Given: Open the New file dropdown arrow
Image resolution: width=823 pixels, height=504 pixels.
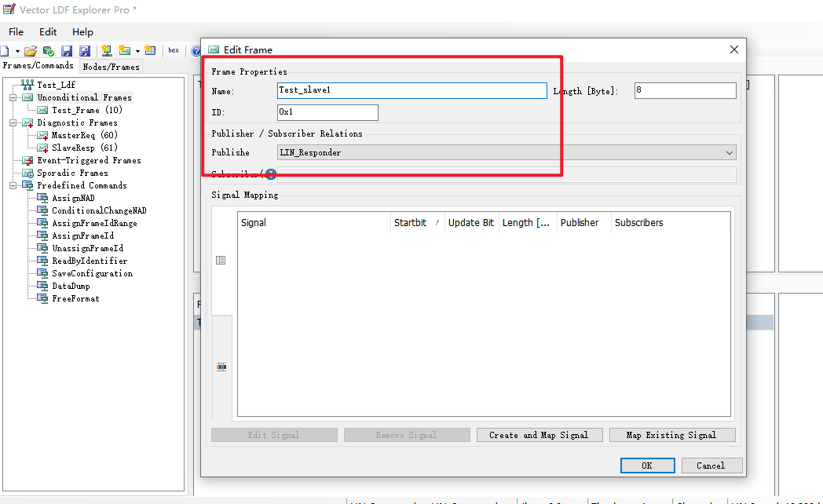Looking at the screenshot, I should [x=17, y=51].
